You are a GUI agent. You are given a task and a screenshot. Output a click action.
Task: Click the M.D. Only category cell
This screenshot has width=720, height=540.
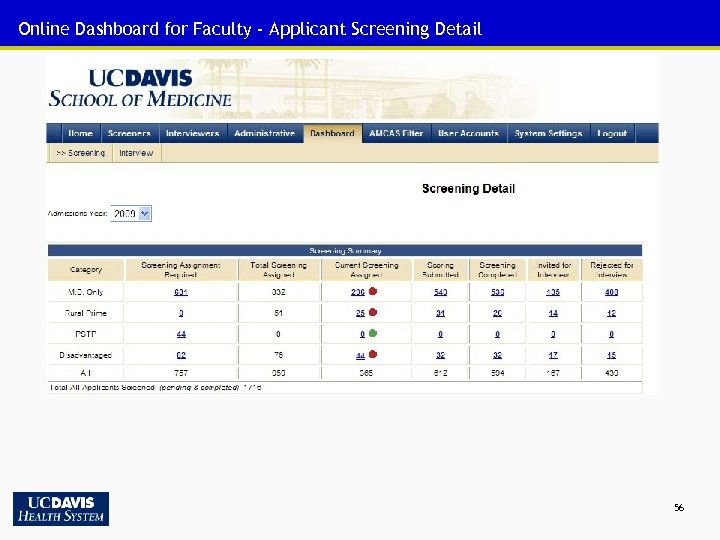point(86,292)
